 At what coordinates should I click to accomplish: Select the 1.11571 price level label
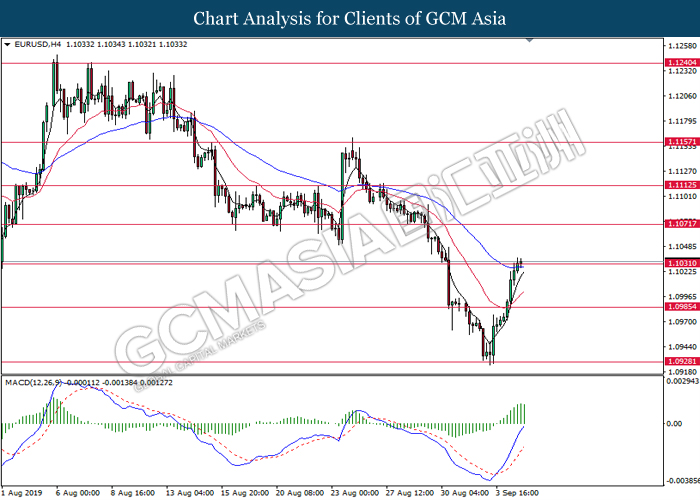(x=682, y=142)
